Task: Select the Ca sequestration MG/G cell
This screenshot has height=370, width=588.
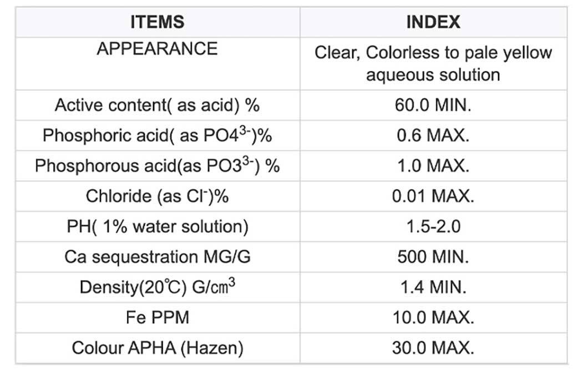Action: (157, 257)
